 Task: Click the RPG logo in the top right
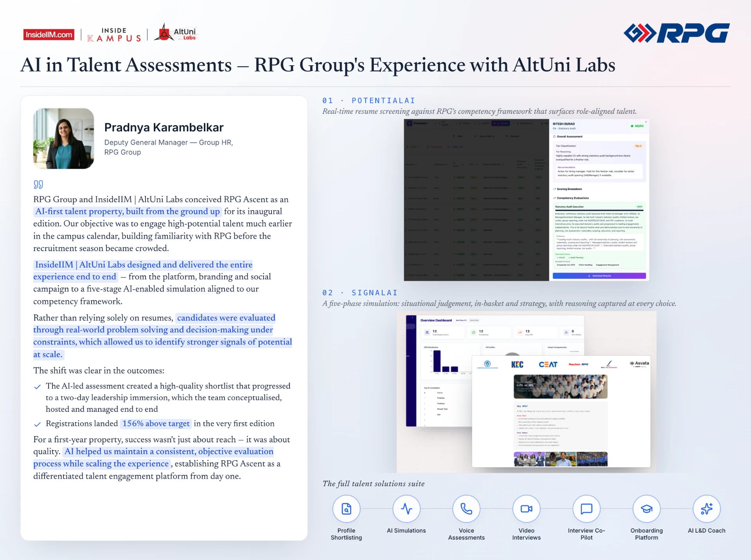tap(677, 33)
